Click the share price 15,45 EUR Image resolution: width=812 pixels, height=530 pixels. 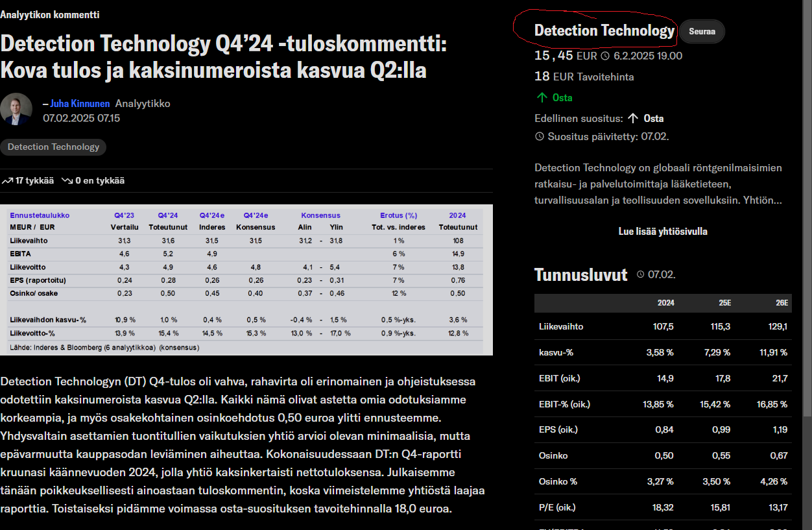[566, 56]
